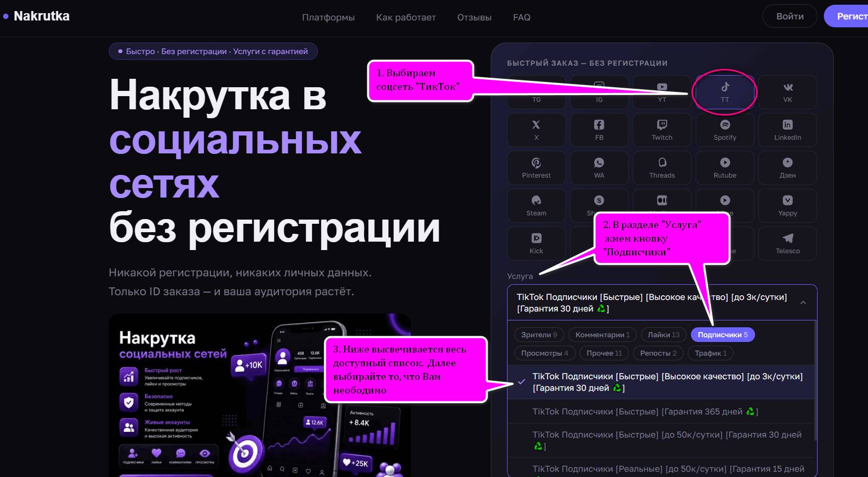Image resolution: width=868 pixels, height=477 pixels.
Task: Select the VK platform tile
Action: 788,92
